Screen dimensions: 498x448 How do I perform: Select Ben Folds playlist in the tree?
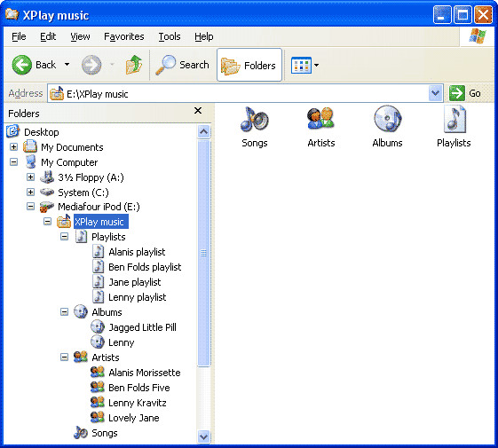point(145,267)
